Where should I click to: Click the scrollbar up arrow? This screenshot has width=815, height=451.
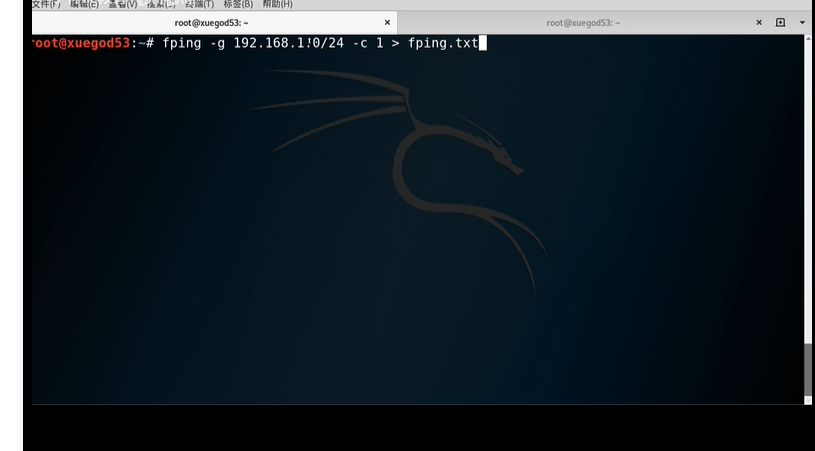coord(808,38)
